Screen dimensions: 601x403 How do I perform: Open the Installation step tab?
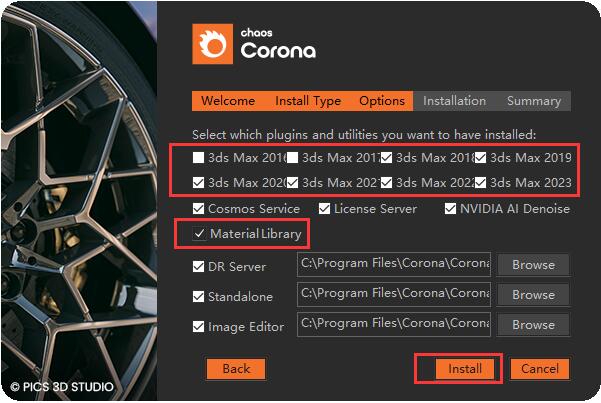point(455,101)
